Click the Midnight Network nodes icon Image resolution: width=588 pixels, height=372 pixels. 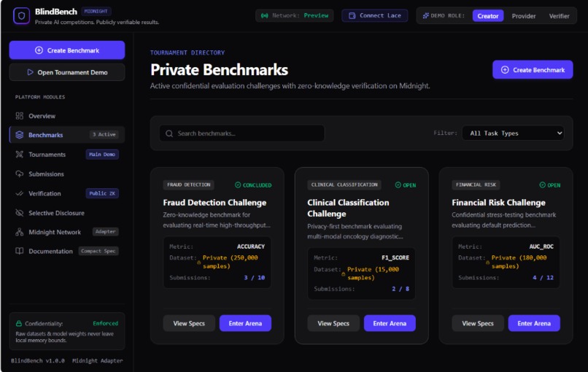pyautogui.click(x=20, y=232)
